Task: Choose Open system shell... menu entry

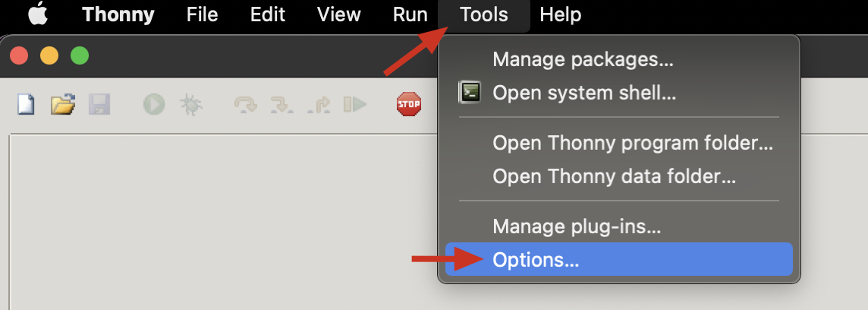Action: point(584,93)
